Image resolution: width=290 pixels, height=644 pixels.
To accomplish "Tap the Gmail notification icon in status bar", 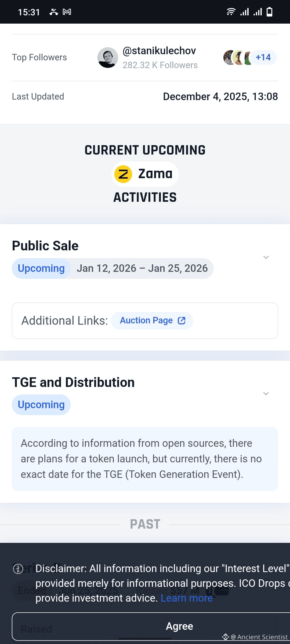I will tap(67, 12).
